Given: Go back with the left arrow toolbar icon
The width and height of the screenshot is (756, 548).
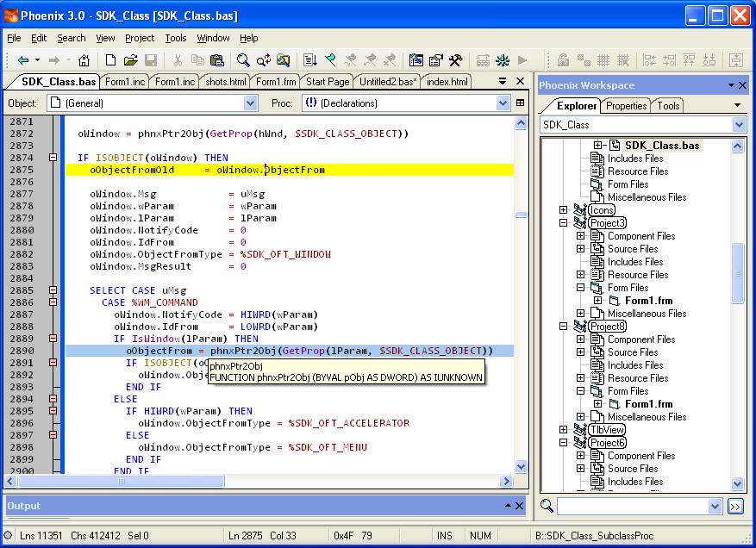Looking at the screenshot, I should (x=22, y=60).
